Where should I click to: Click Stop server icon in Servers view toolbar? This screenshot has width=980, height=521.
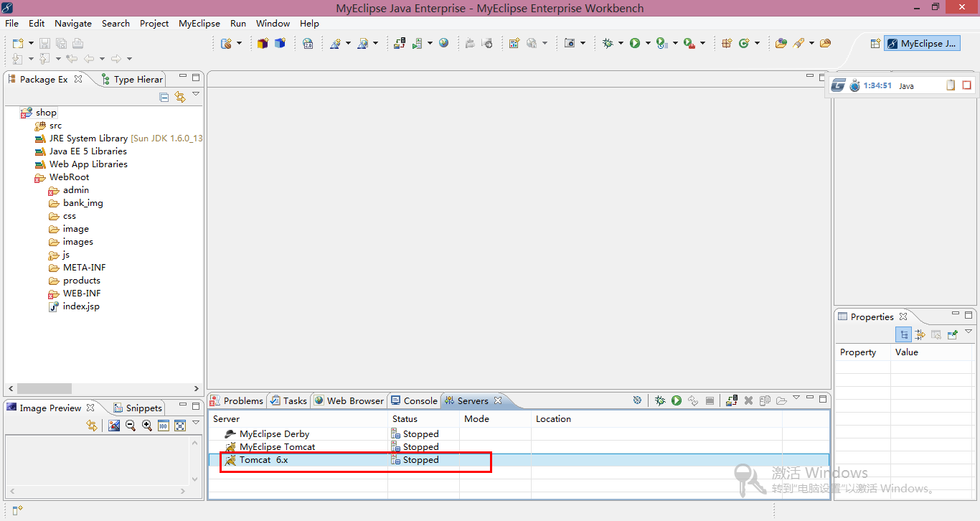pyautogui.click(x=710, y=400)
